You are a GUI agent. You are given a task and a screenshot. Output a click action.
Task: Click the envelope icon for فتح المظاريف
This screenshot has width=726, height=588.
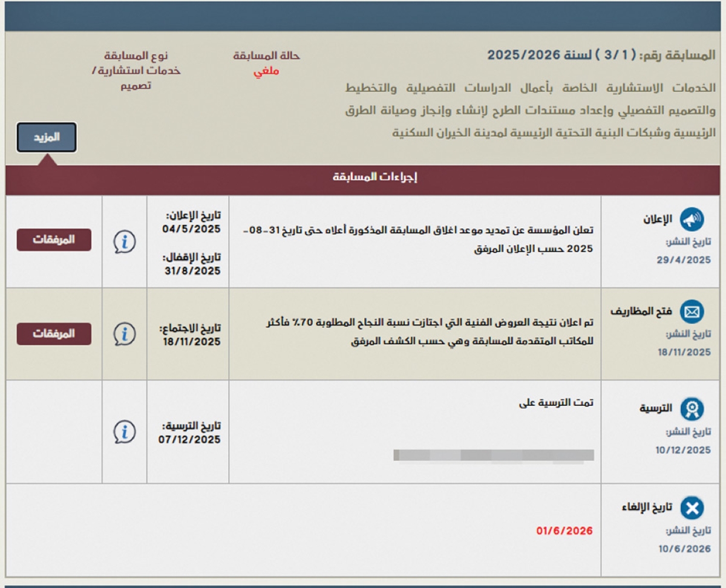tap(692, 312)
